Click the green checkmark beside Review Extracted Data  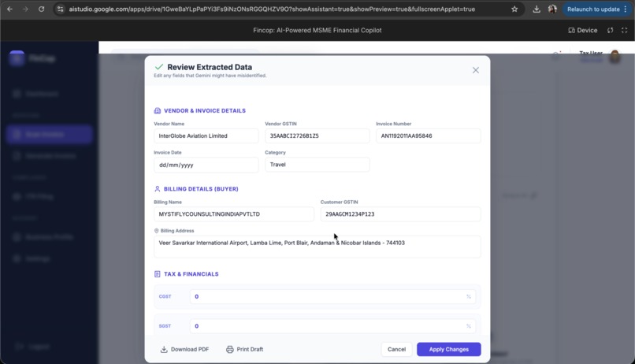tap(159, 67)
